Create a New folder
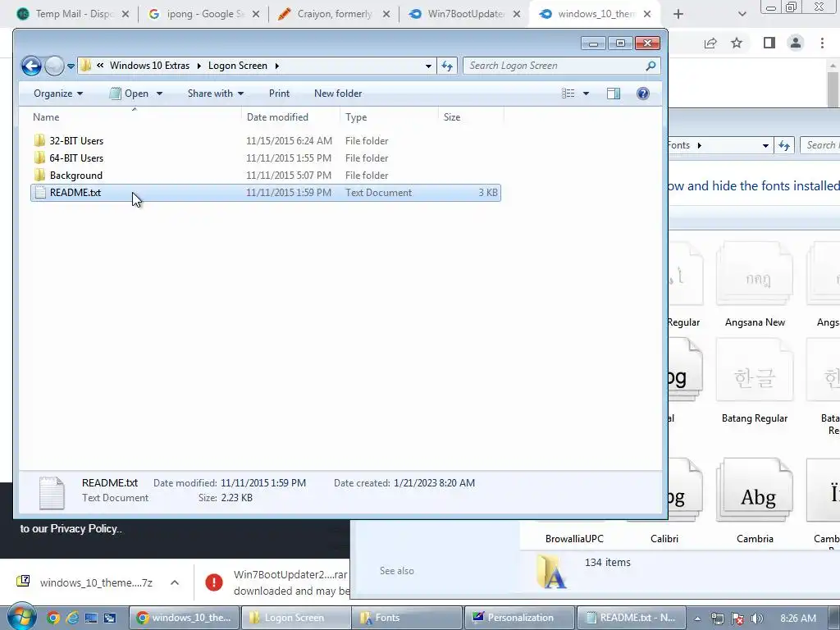 (338, 94)
